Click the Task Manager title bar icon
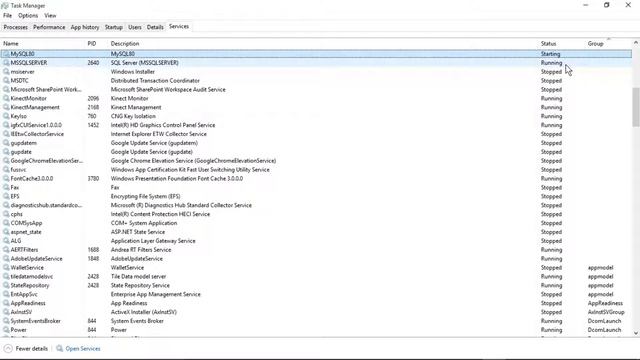Image resolution: width=640 pixels, height=360 pixels. click(5, 6)
